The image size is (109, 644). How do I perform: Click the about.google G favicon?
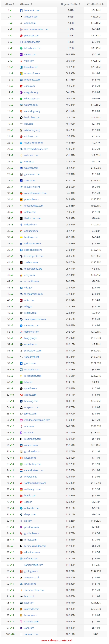(x=21, y=231)
